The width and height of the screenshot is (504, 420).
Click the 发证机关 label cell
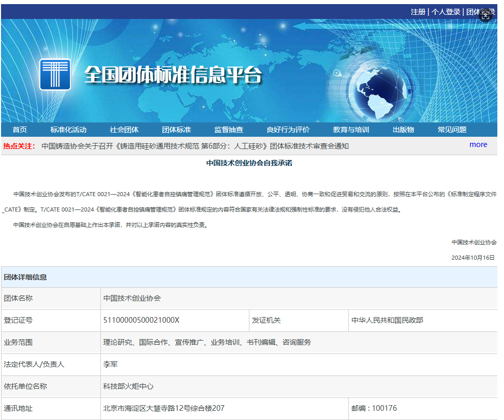tap(299, 321)
